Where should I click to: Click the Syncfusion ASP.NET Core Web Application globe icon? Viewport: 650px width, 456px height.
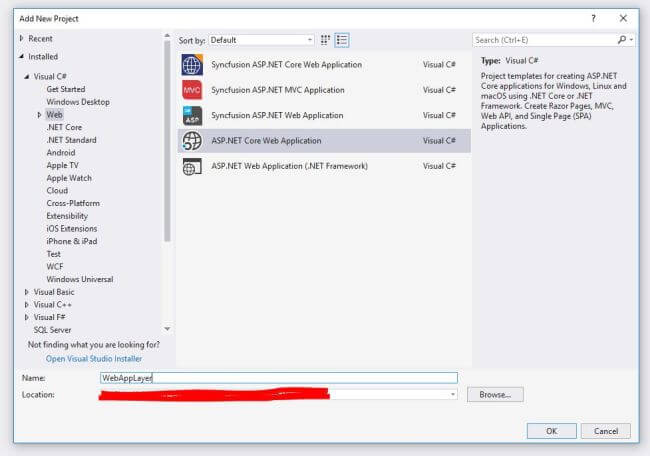coord(192,65)
